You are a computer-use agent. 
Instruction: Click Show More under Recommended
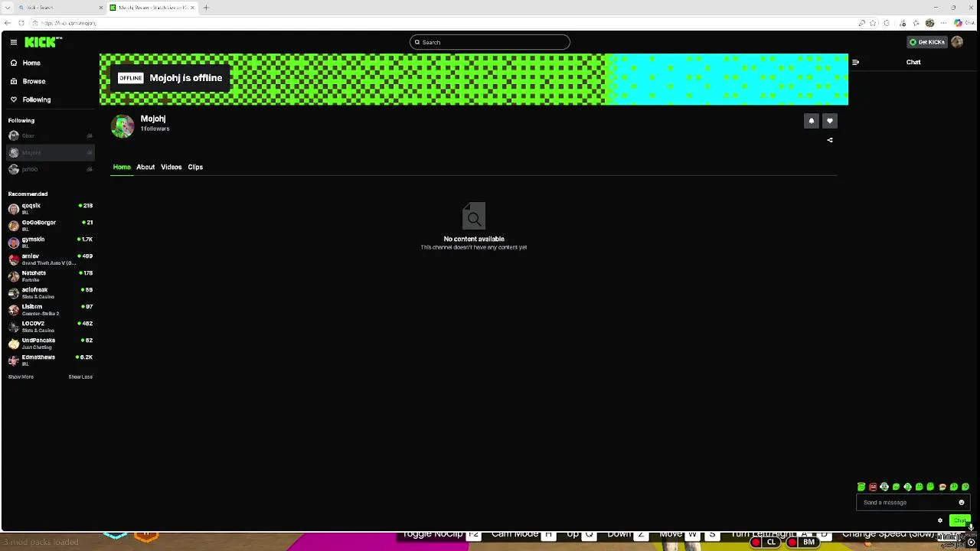coord(21,377)
